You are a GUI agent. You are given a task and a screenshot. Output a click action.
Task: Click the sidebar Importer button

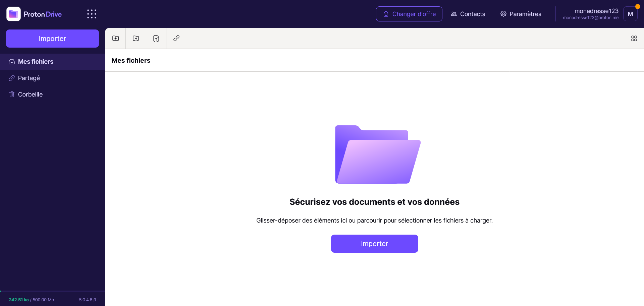coord(52,39)
